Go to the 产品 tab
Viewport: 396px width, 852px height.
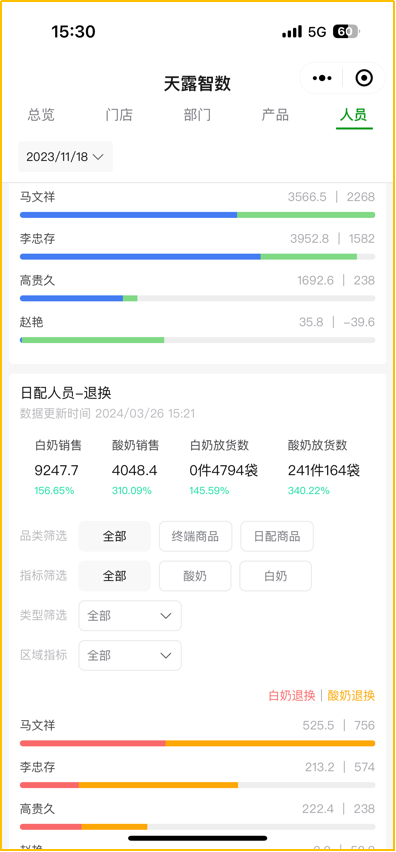pos(275,115)
